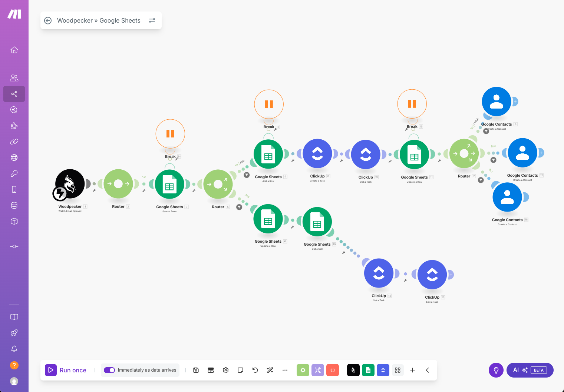Open the Team section in sidebar

14,78
